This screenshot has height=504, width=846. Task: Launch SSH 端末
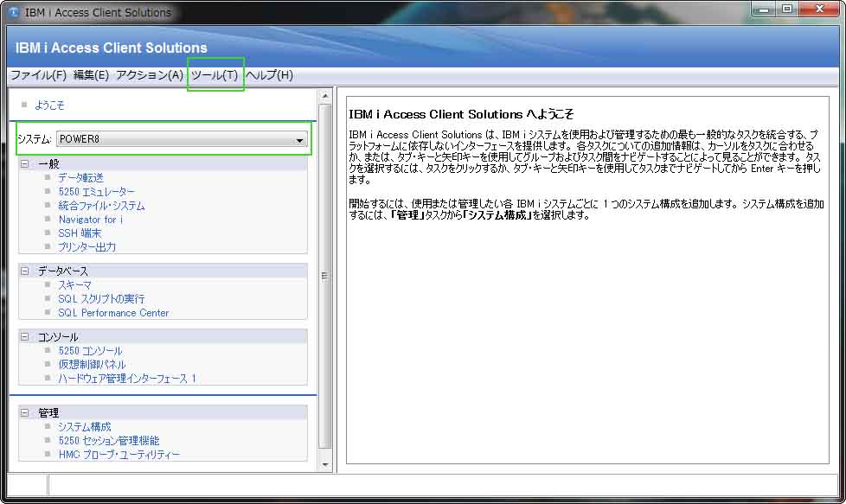point(80,233)
